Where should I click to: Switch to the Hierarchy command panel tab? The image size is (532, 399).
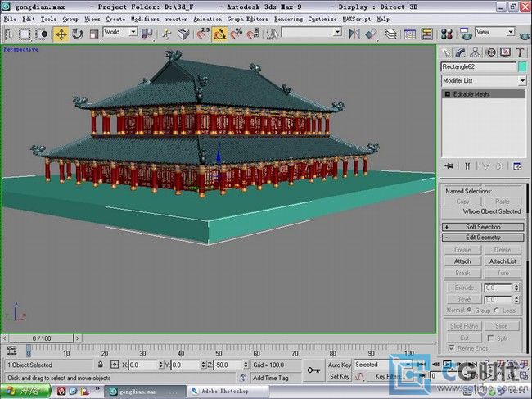pyautogui.click(x=476, y=52)
